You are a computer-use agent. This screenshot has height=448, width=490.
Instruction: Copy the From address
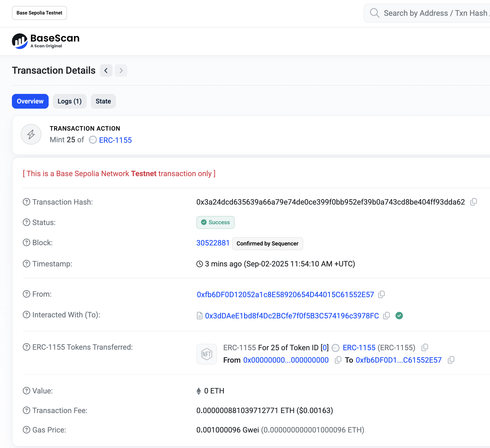coord(381,294)
